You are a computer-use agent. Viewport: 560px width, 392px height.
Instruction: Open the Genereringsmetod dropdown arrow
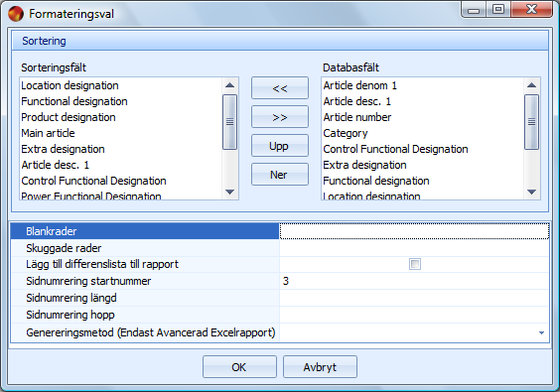(x=541, y=332)
